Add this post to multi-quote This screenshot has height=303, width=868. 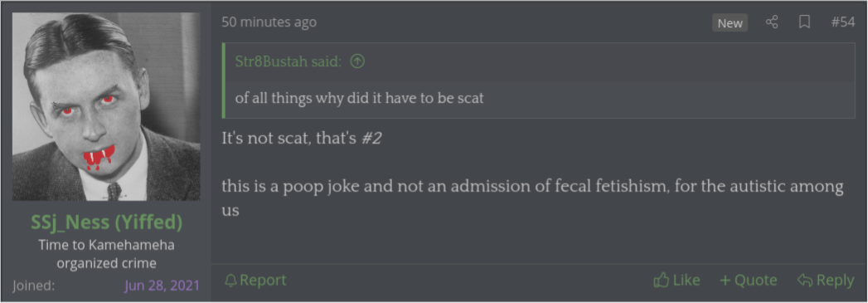[x=749, y=281]
